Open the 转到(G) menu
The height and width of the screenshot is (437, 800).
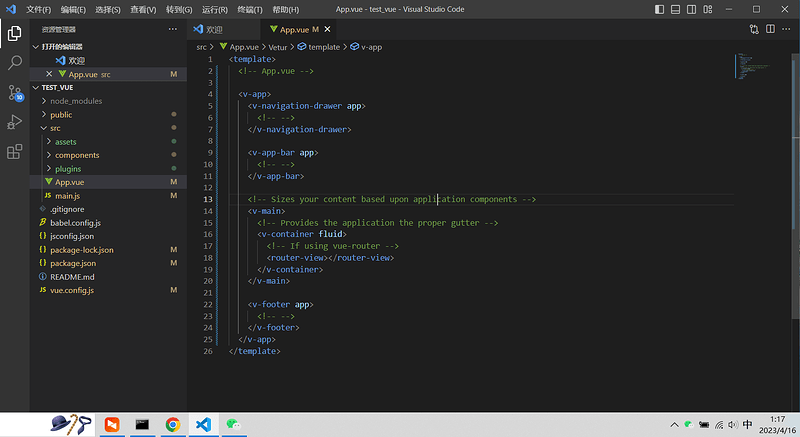point(179,9)
